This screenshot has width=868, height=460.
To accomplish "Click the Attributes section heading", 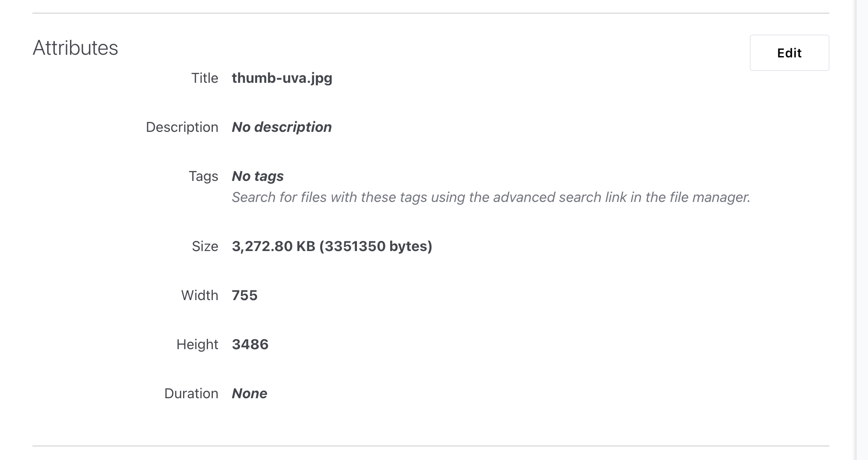I will tap(75, 48).
